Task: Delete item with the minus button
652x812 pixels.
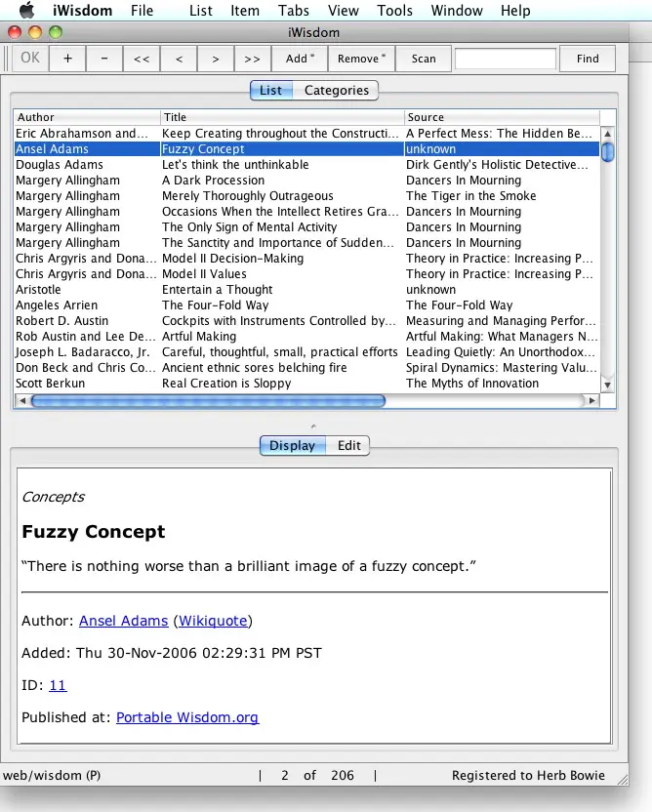Action: (104, 58)
